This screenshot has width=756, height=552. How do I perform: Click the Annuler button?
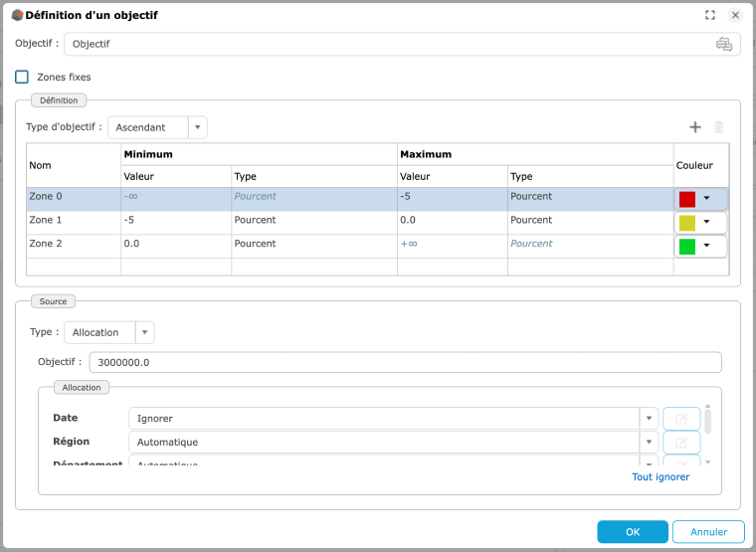coord(708,532)
